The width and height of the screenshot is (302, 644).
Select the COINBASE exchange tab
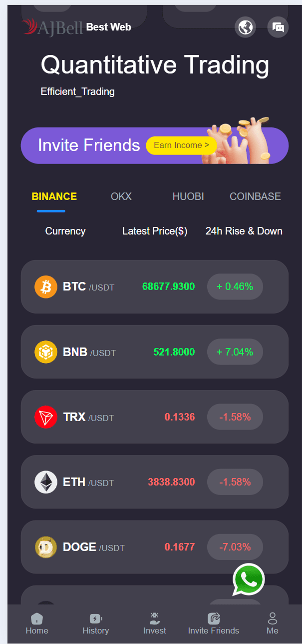(255, 196)
